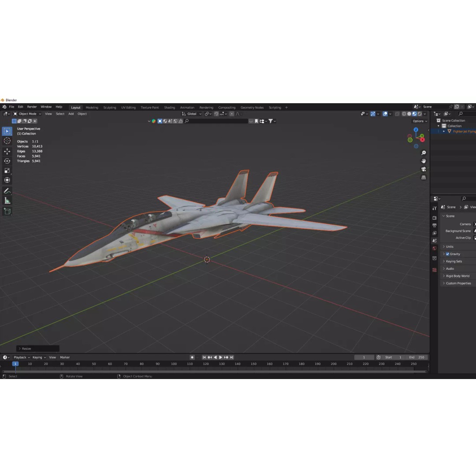Click the End frame 250 field

tap(417, 357)
